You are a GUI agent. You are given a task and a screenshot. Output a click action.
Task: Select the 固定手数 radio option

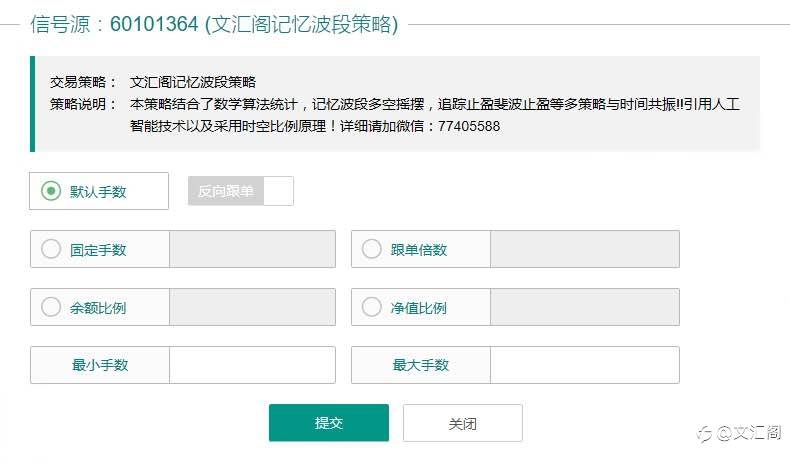click(51, 249)
